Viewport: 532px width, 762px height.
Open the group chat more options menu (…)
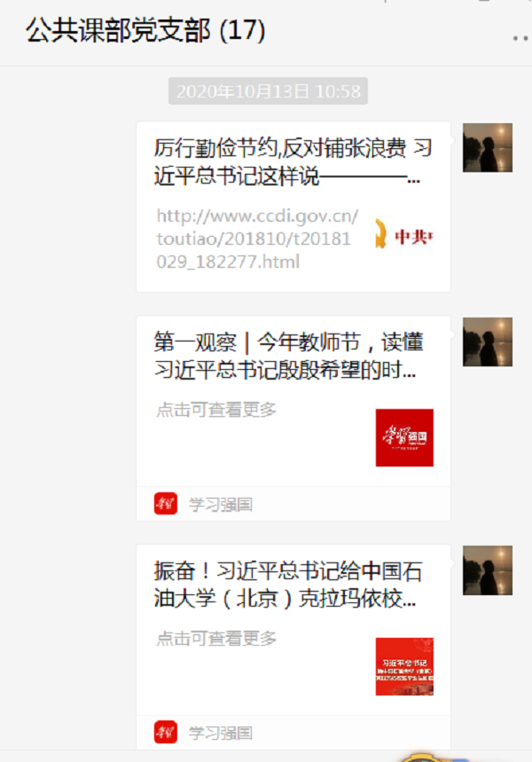click(520, 38)
